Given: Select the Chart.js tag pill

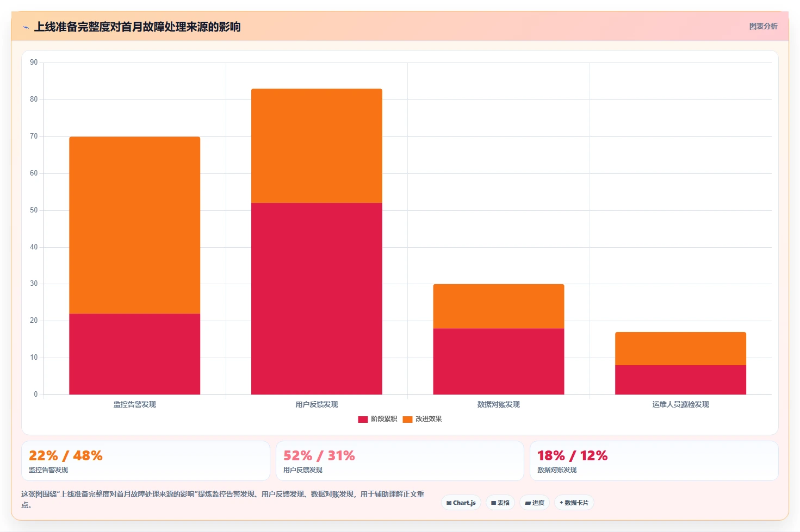Looking at the screenshot, I should (461, 503).
